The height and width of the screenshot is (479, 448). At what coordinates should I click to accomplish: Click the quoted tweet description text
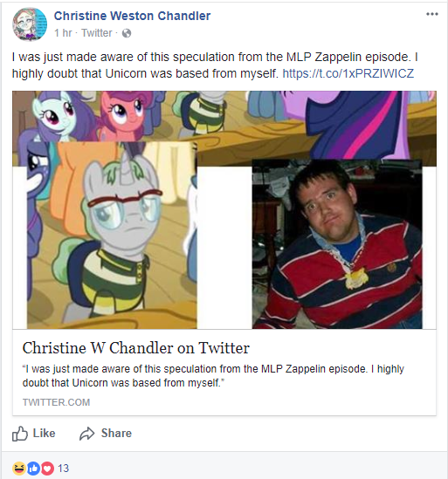pos(213,376)
